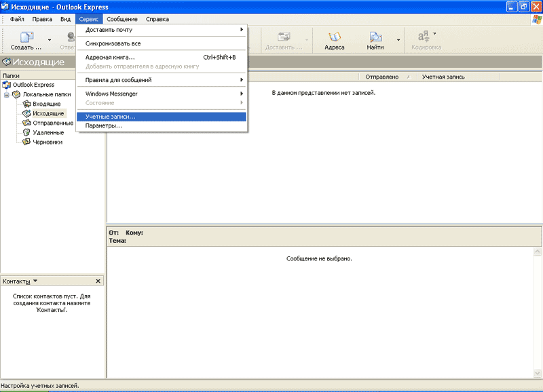Open the Правка menu

[x=42, y=19]
